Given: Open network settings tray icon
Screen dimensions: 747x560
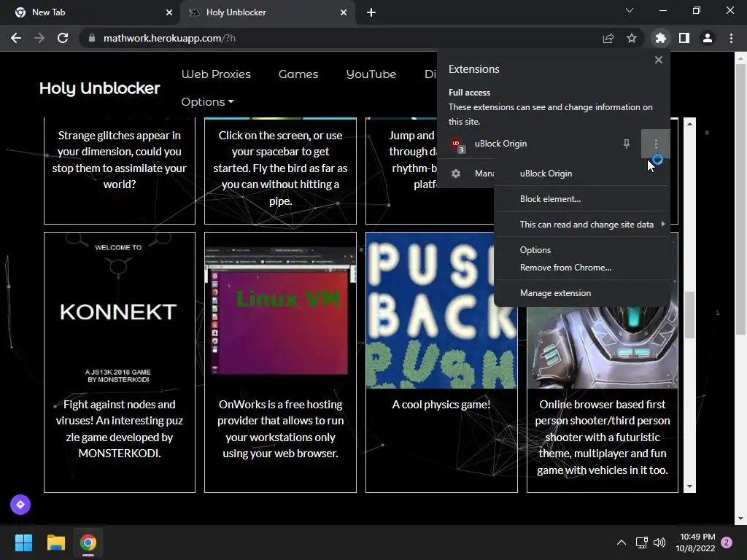Looking at the screenshot, I should (641, 542).
